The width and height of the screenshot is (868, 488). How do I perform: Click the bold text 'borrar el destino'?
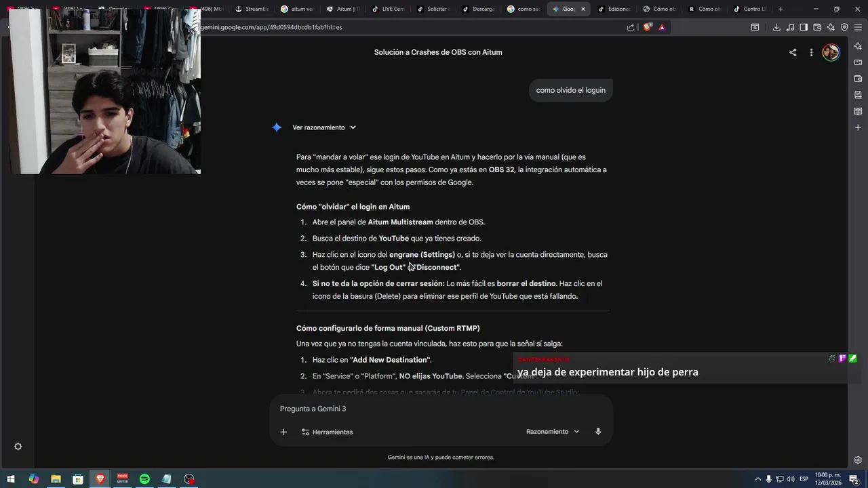[526, 284]
